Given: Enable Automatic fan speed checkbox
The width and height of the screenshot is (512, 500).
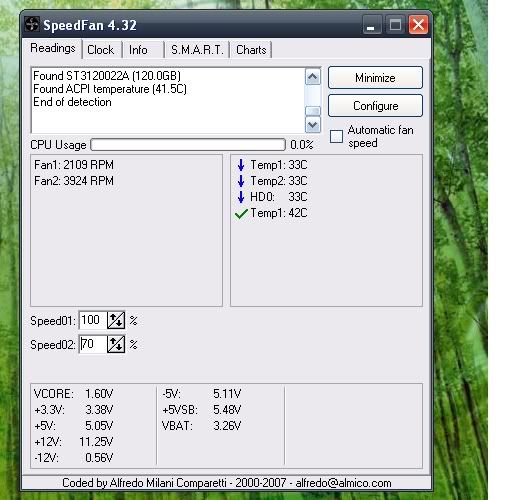Looking at the screenshot, I should (x=336, y=136).
